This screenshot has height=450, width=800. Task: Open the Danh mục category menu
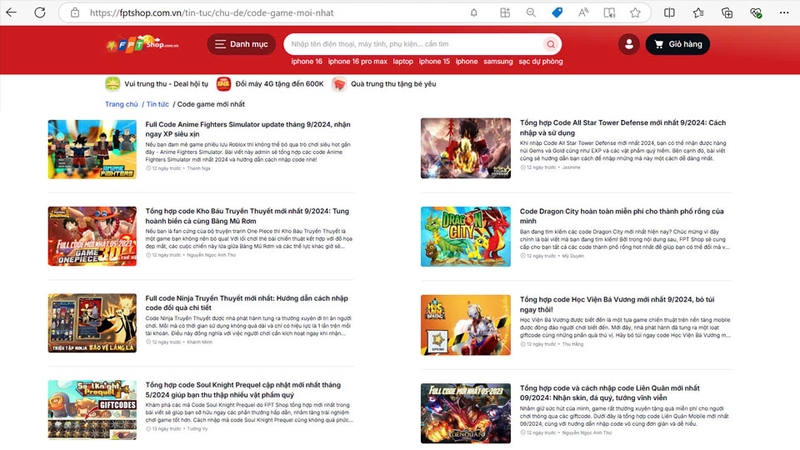[x=241, y=44]
